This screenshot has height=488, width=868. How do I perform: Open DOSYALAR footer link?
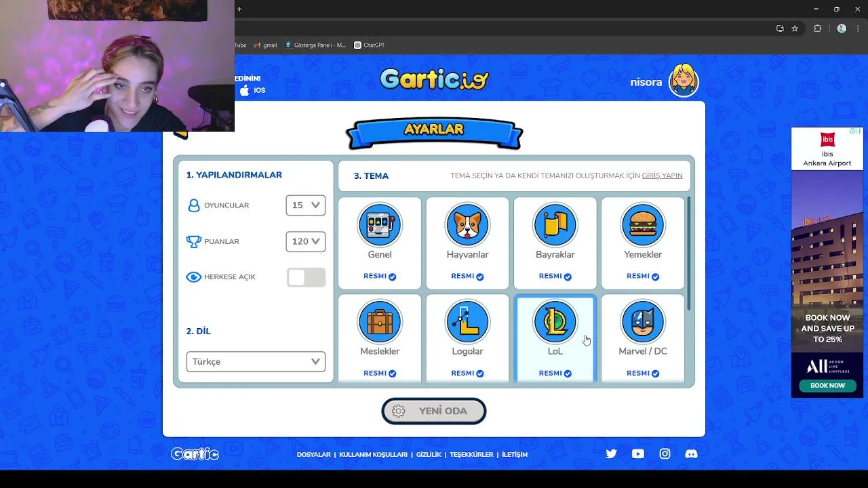(313, 455)
